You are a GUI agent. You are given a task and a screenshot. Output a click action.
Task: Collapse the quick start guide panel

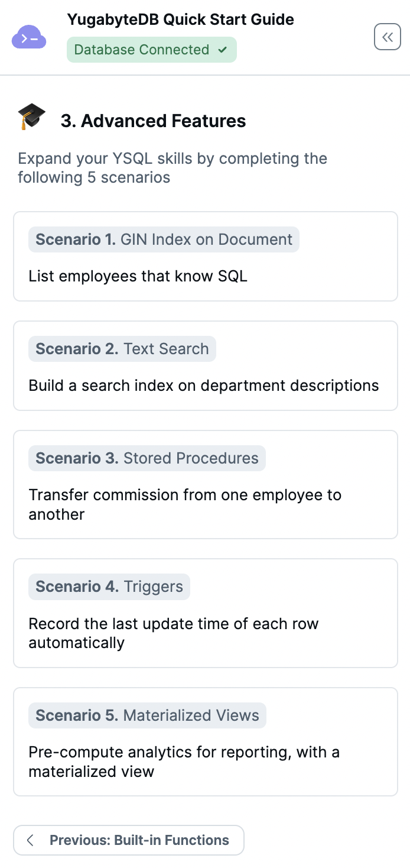tap(388, 37)
